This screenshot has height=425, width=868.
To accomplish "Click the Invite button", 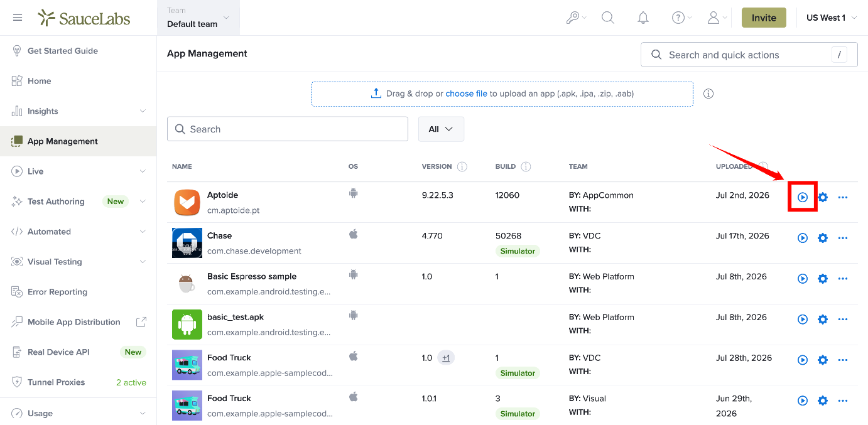I will (764, 18).
